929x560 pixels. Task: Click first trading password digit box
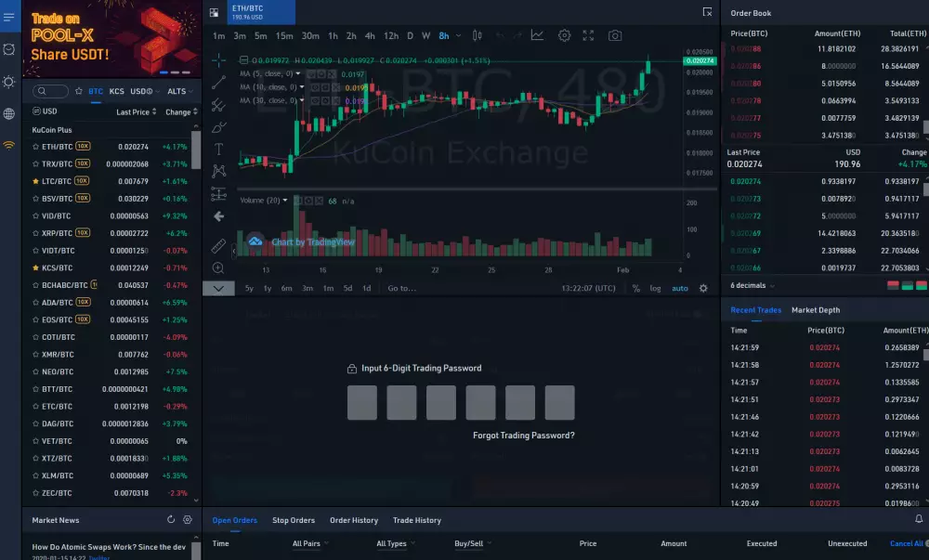pyautogui.click(x=361, y=403)
